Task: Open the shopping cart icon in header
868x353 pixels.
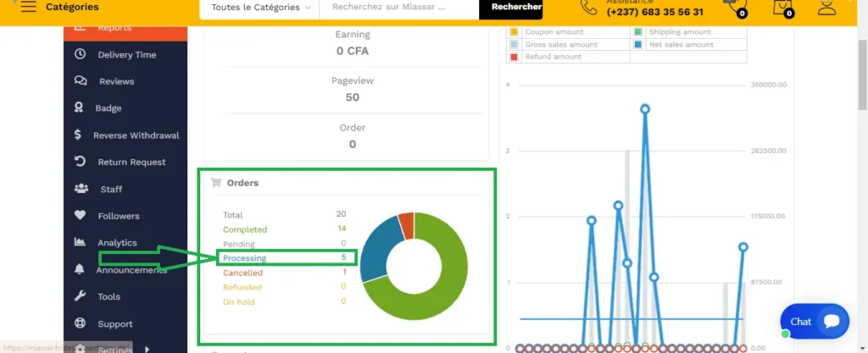Action: tap(782, 8)
